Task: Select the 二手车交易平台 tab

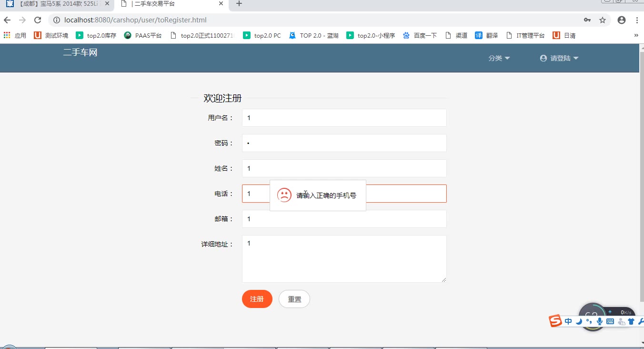Action: [171, 4]
